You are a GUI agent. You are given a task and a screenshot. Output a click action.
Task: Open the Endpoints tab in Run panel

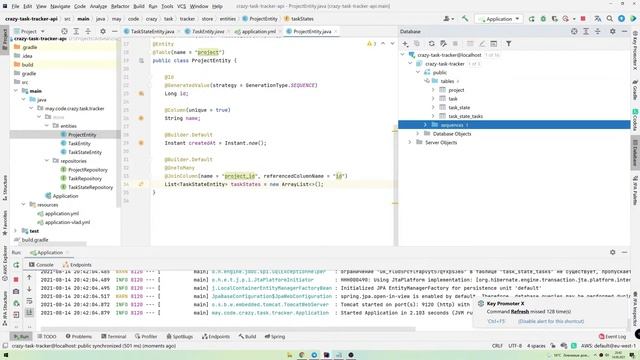tap(77, 265)
